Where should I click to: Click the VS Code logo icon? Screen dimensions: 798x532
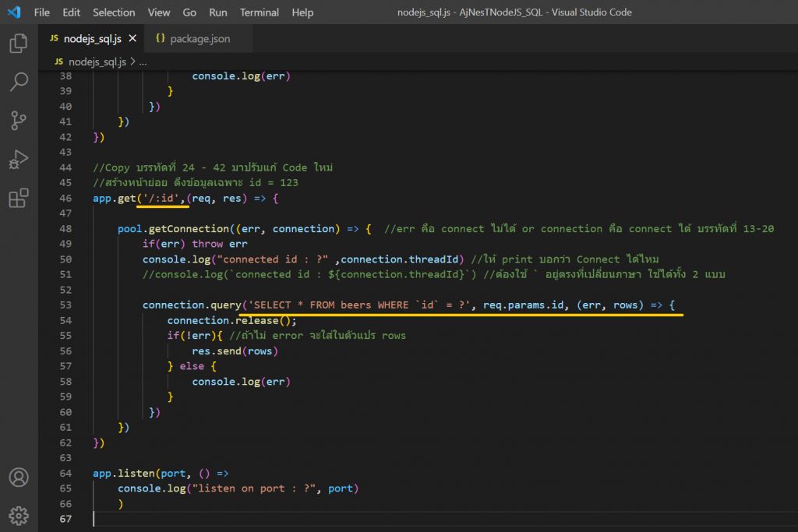point(14,12)
